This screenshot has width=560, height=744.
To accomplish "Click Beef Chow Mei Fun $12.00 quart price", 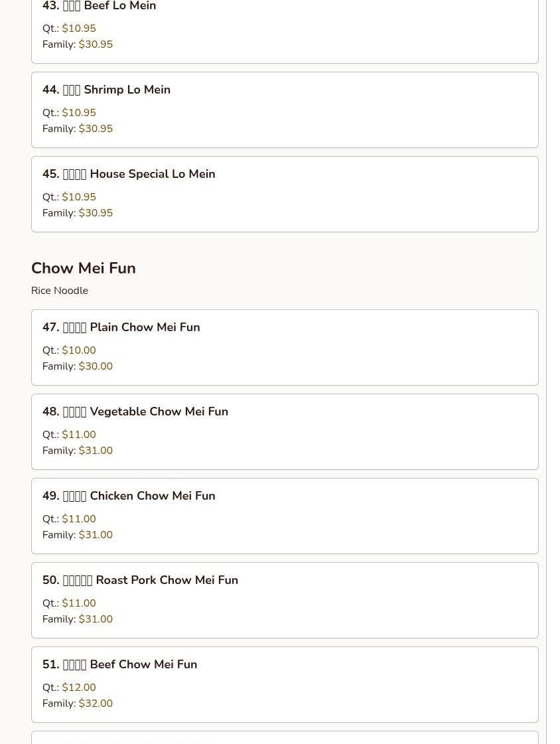I will [x=79, y=688].
